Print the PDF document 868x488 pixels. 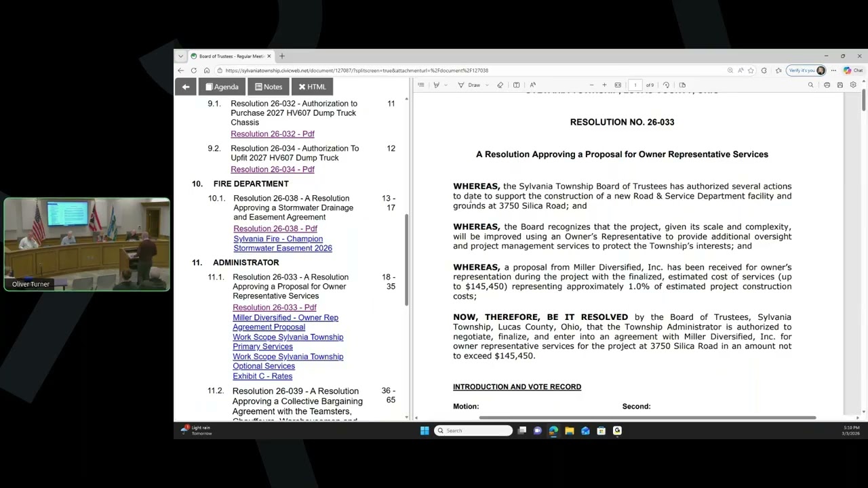coord(827,85)
